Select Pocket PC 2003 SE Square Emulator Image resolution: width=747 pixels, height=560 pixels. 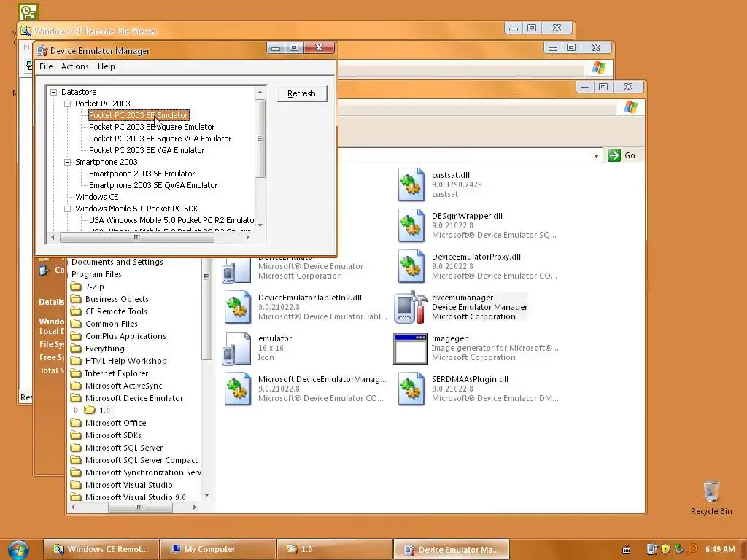click(x=152, y=127)
